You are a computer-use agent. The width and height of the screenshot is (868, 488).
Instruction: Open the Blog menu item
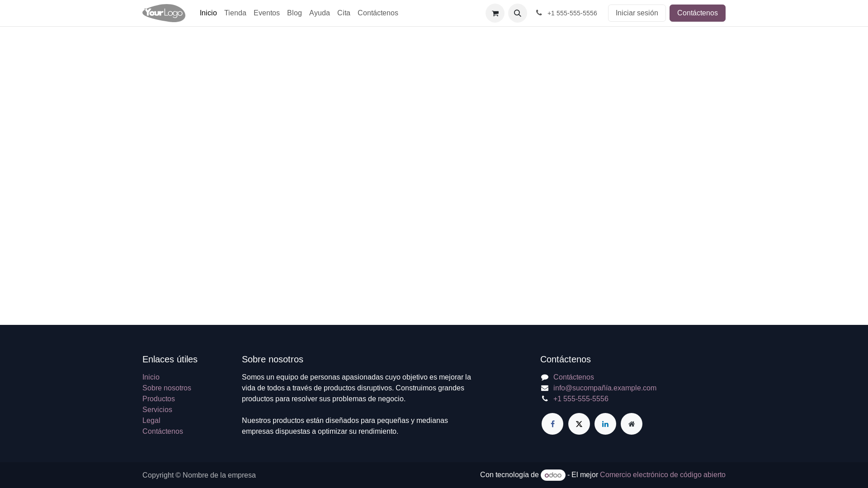click(x=294, y=13)
